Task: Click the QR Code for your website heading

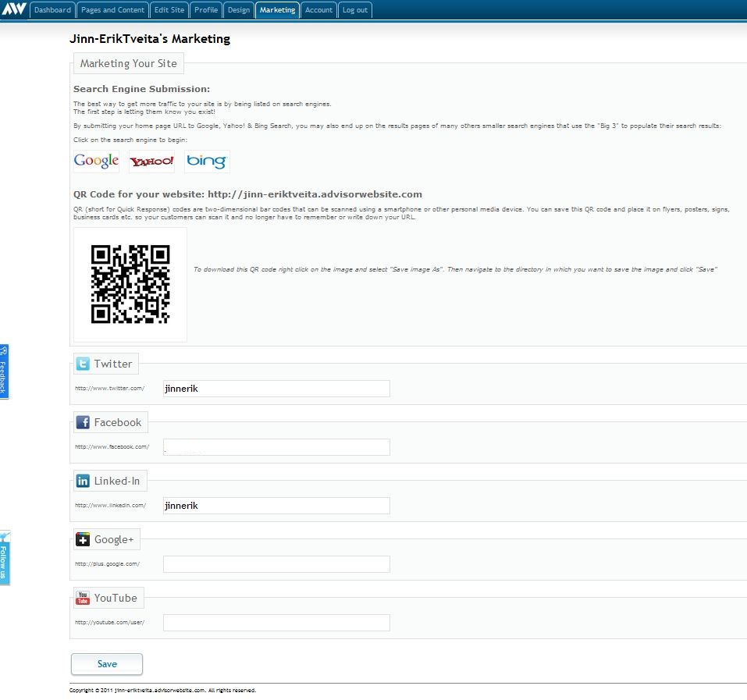Action: coord(247,194)
